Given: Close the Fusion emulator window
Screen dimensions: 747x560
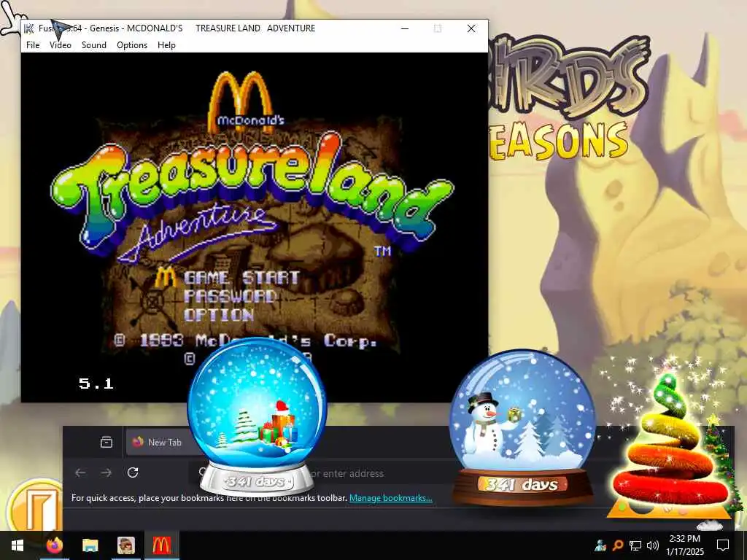Looking at the screenshot, I should [471, 28].
